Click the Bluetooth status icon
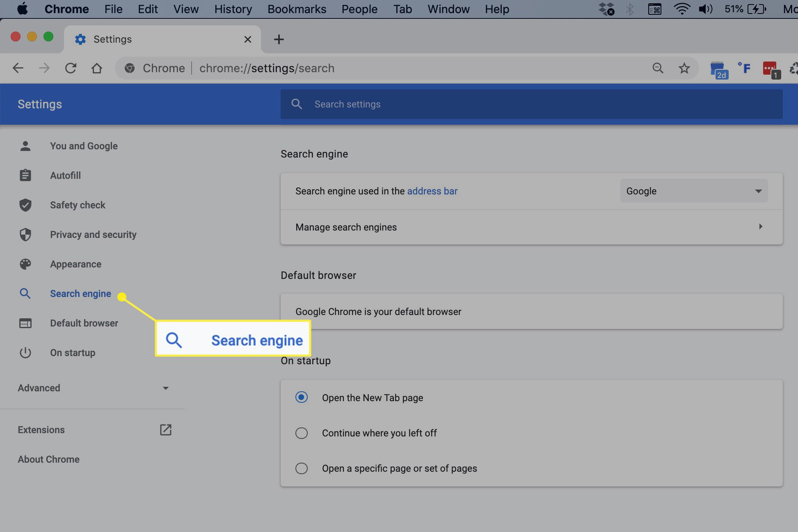The image size is (798, 532). [x=630, y=9]
